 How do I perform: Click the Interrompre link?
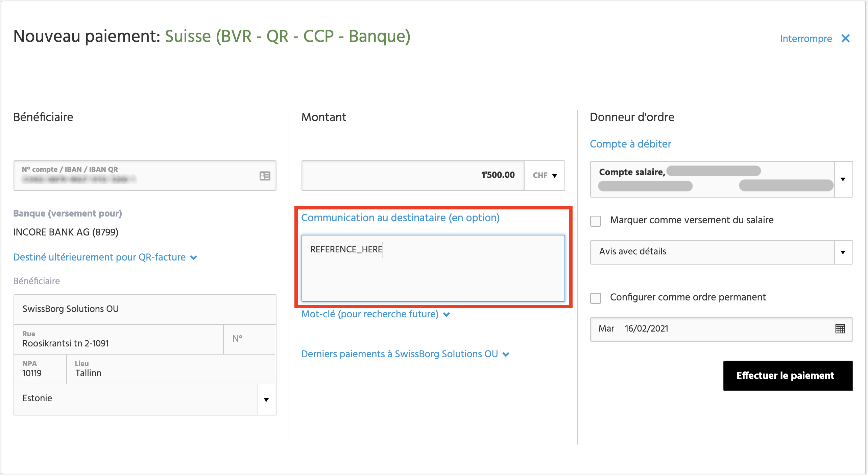point(806,39)
